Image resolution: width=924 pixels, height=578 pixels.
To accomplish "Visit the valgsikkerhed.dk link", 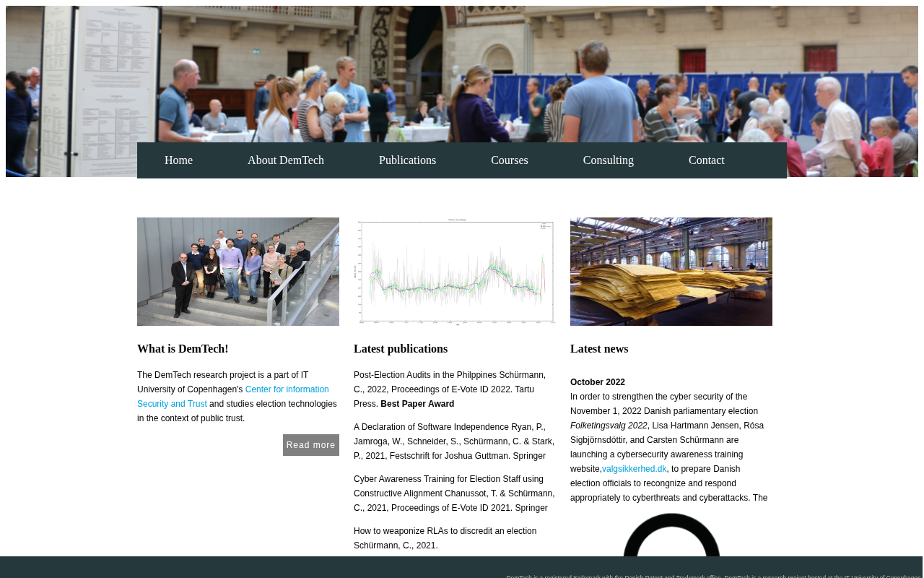I will 635,469.
